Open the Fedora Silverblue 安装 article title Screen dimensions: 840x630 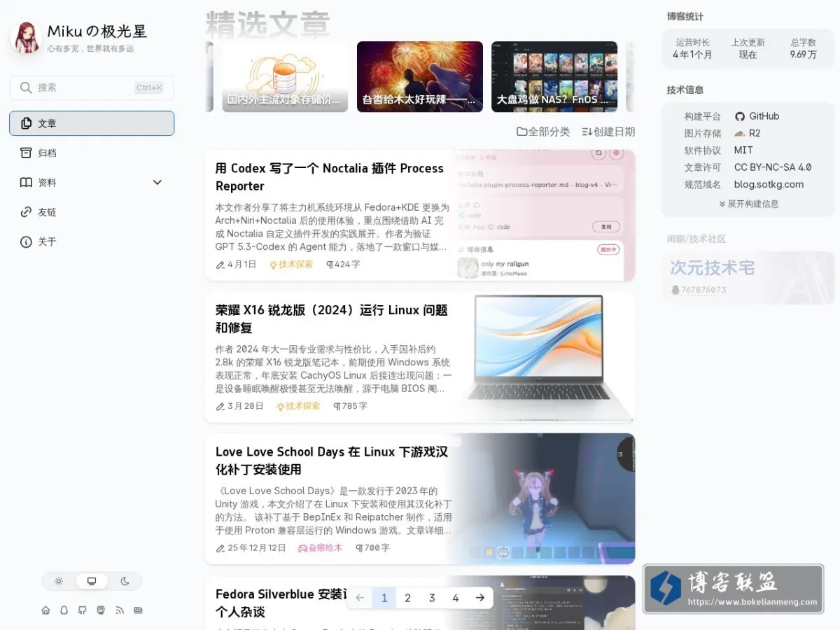coord(281,603)
